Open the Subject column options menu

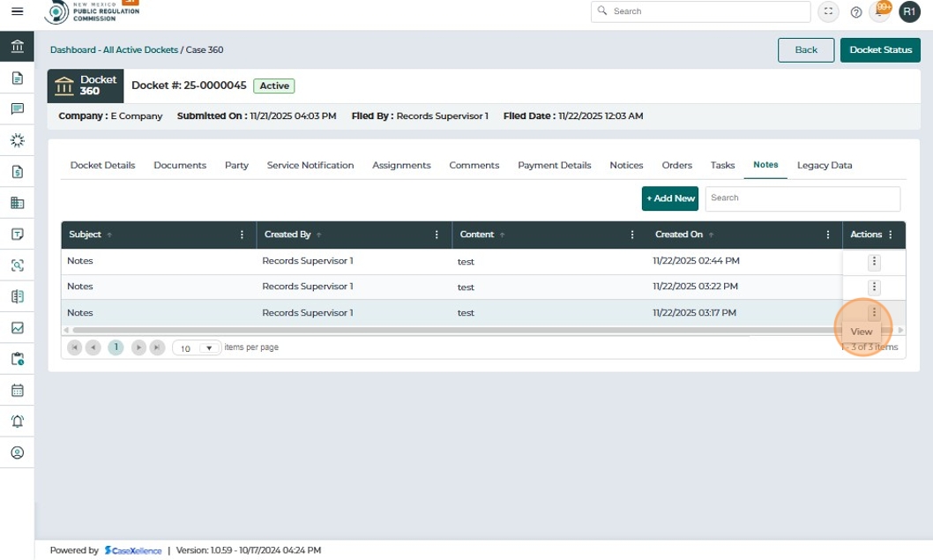click(242, 235)
